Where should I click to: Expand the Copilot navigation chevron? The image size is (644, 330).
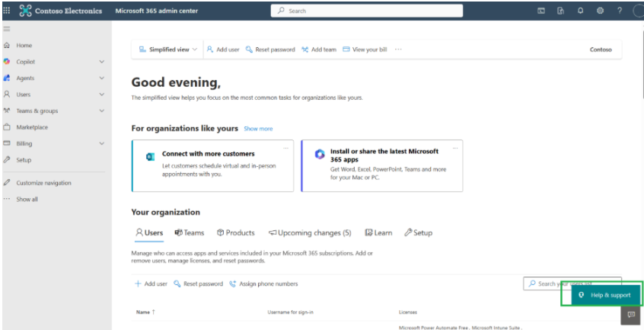(102, 62)
